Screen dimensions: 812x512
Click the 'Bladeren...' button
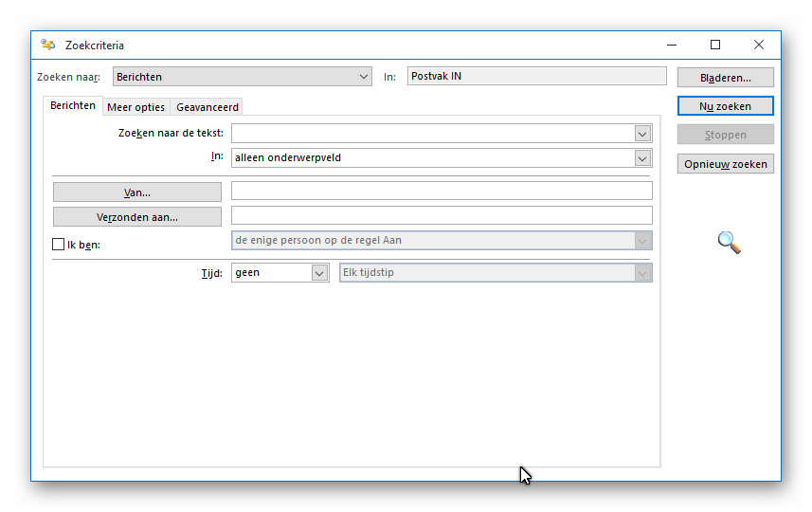[725, 78]
